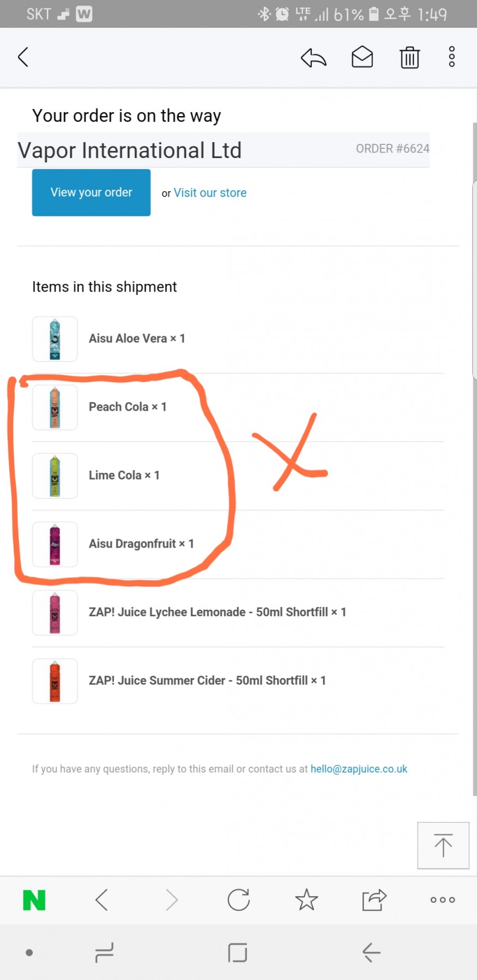The height and width of the screenshot is (980, 477).
Task: Reload the page with refresh icon
Action: coord(239,900)
